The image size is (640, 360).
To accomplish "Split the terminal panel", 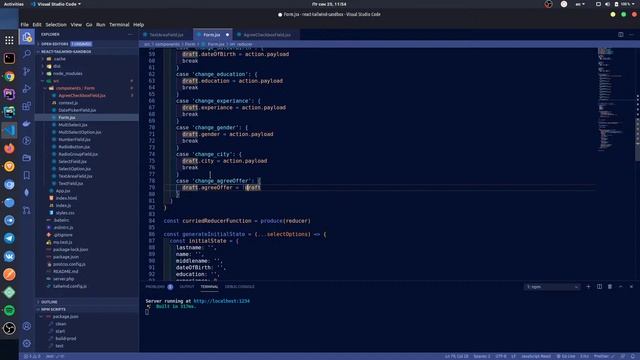I will tap(599, 287).
